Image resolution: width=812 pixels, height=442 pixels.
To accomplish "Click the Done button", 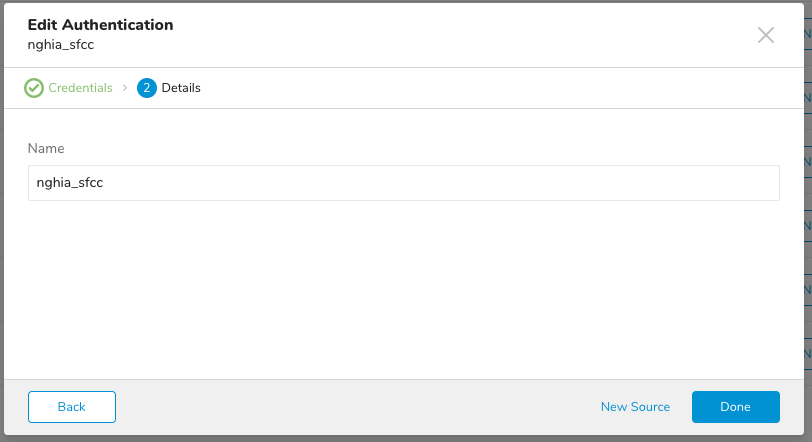I will pos(735,407).
